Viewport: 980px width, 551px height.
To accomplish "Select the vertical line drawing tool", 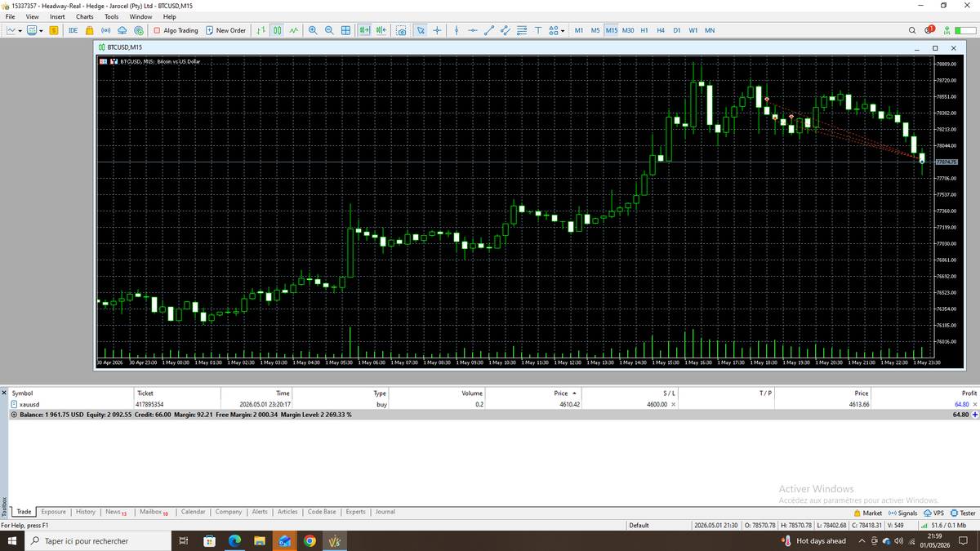I will (457, 30).
